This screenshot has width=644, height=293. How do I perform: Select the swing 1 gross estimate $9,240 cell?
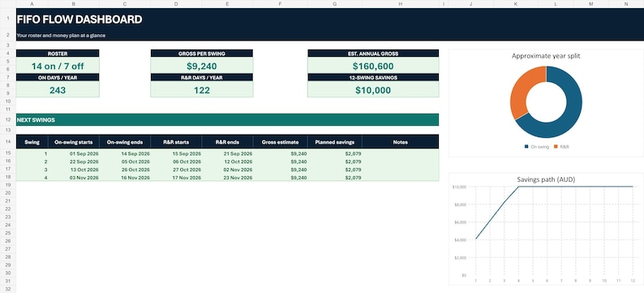pos(280,153)
